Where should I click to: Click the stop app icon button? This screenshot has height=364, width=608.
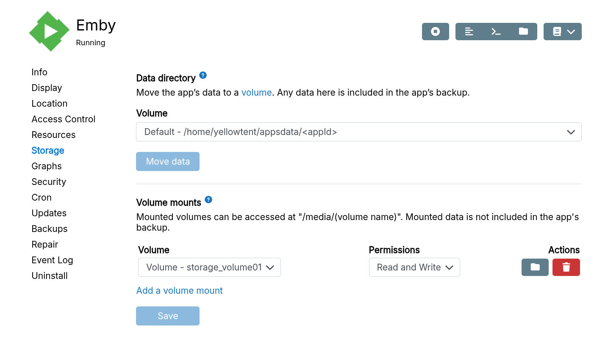click(435, 32)
